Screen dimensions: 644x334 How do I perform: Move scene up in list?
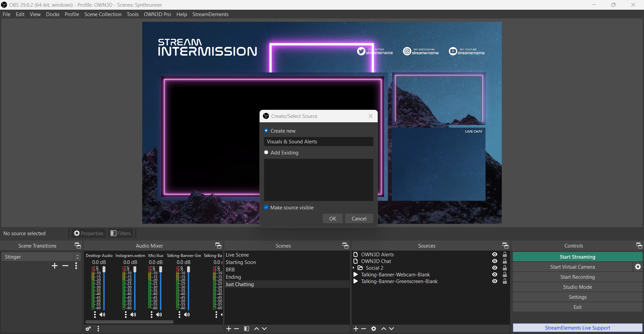coord(257,329)
